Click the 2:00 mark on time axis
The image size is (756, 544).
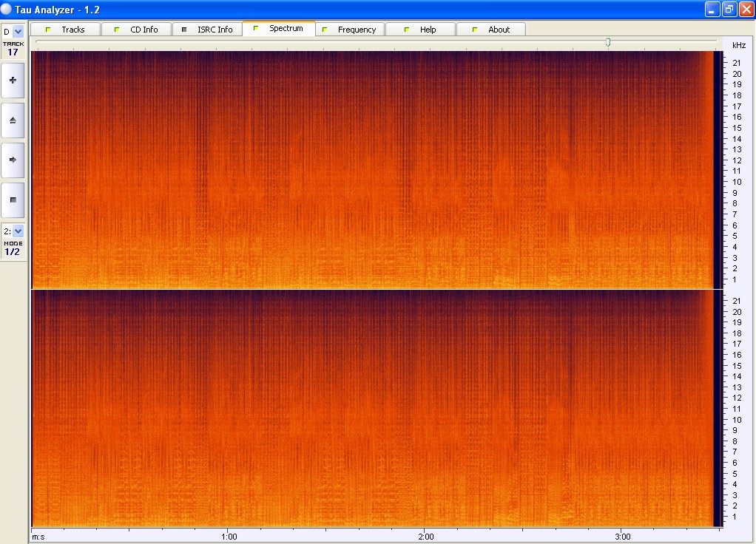pos(426,536)
